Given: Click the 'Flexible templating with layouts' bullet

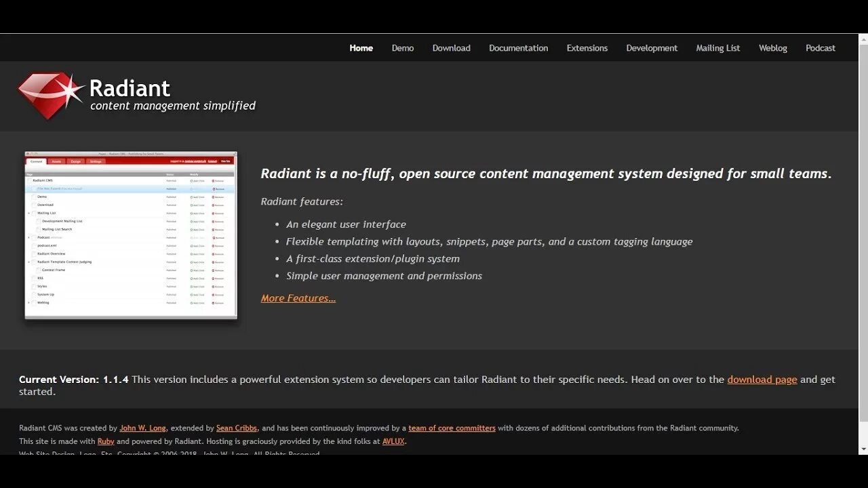Looking at the screenshot, I should 489,241.
